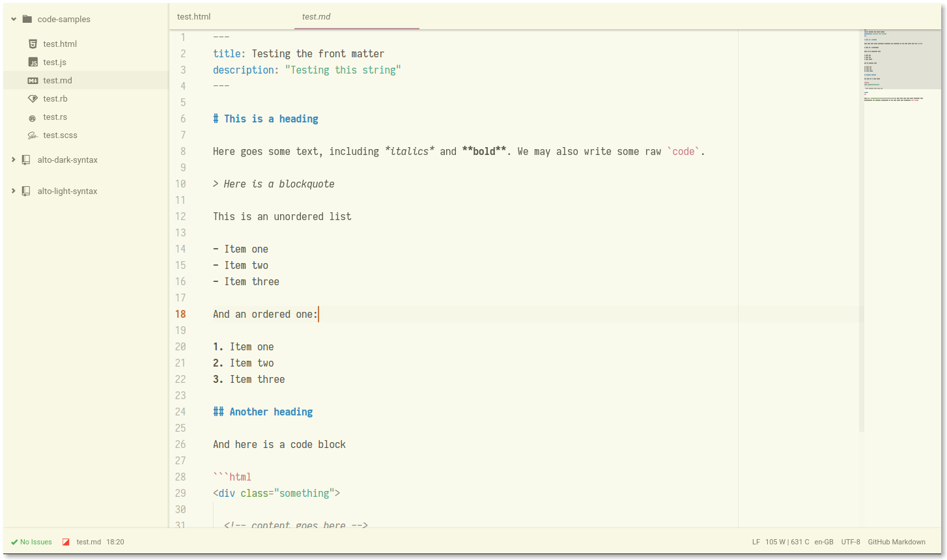This screenshot has height=560, width=947.
Task: Click the '1. Item one' ordered line
Action: point(244,346)
